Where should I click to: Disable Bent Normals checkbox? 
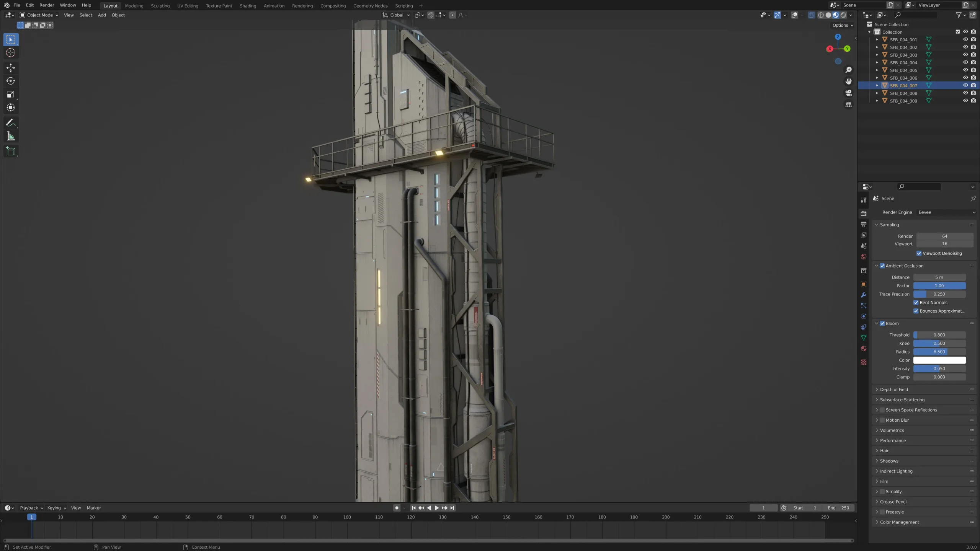(916, 303)
